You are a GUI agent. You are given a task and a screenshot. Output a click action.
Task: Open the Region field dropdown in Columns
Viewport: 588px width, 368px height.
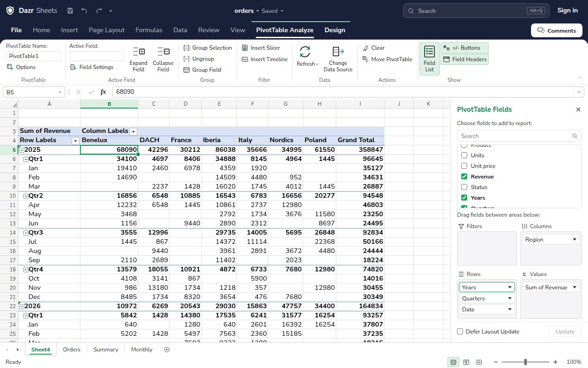click(575, 240)
